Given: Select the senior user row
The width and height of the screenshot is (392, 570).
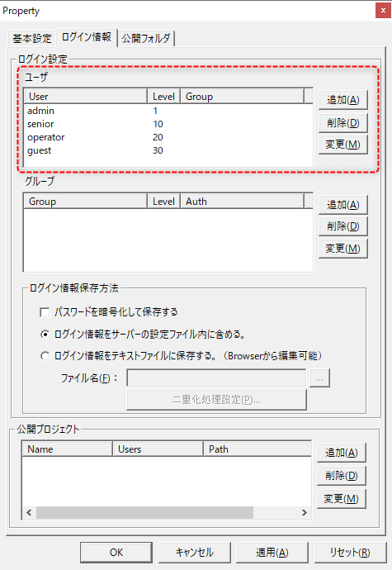Looking at the screenshot, I should click(x=168, y=124).
